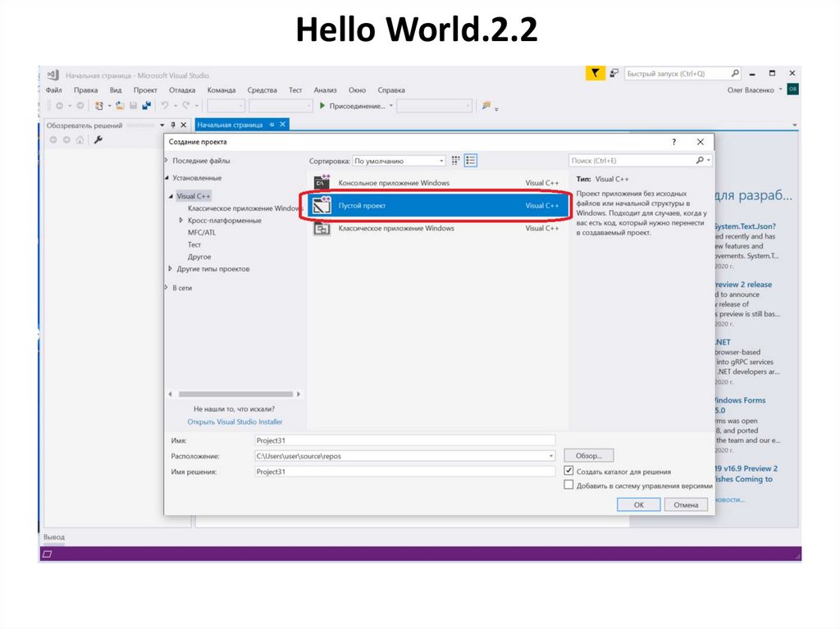
Task: Select 'Пустой проект' template
Action: pyautogui.click(x=438, y=206)
